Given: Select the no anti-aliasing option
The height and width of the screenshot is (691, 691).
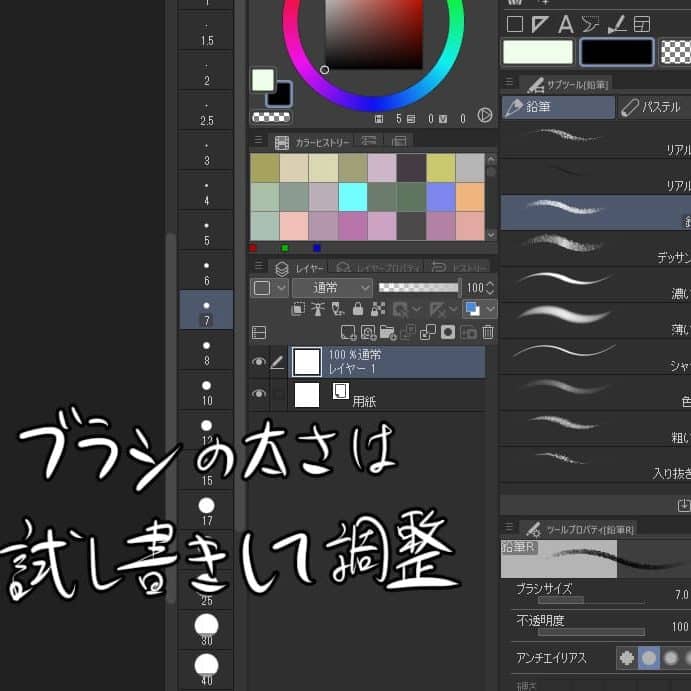Looking at the screenshot, I should click(627, 658).
